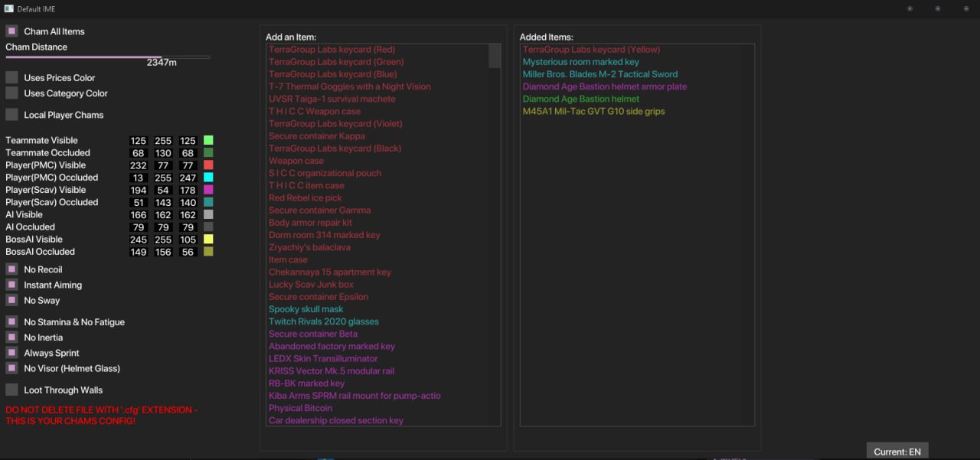980x460 pixels.
Task: Select Physical Bitcoin from the item list
Action: point(300,408)
